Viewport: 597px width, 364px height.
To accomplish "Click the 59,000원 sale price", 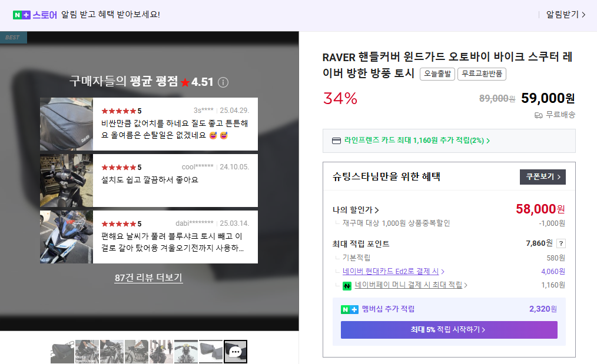I will (548, 98).
